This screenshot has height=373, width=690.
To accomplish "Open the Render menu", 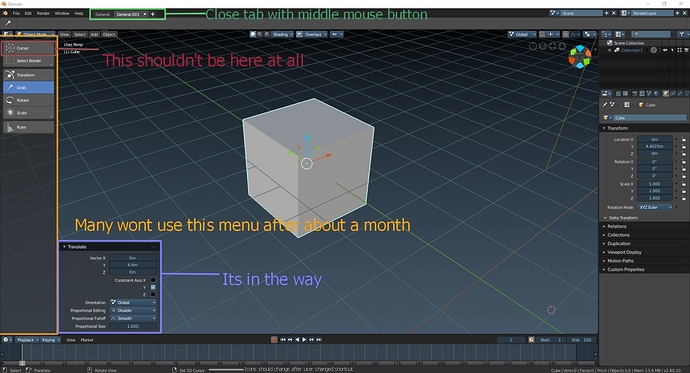I will pos(43,14).
